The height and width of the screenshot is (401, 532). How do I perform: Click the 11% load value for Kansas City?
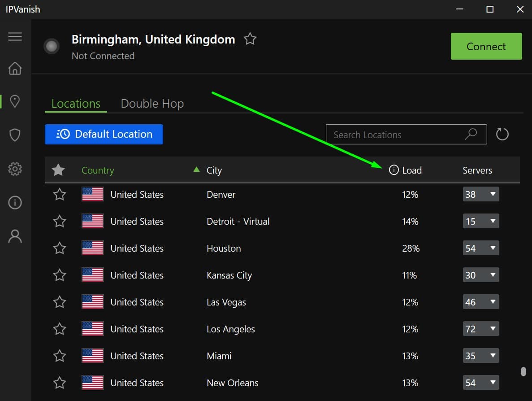pyautogui.click(x=410, y=275)
